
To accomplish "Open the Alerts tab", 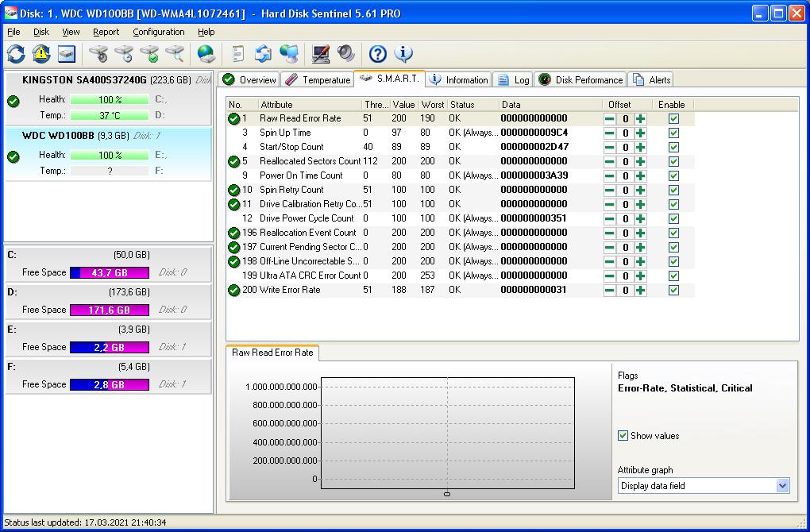I will click(x=651, y=79).
